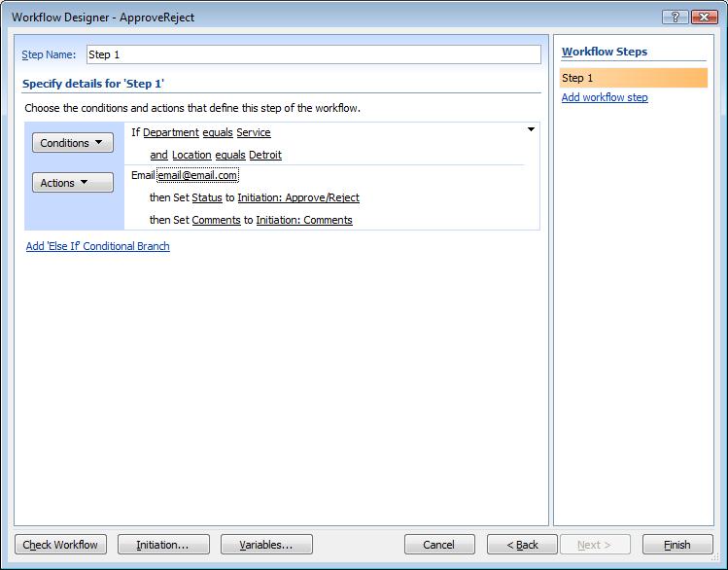Click the Initiation: Approve/Reject link
The width and height of the screenshot is (728, 570).
(298, 197)
